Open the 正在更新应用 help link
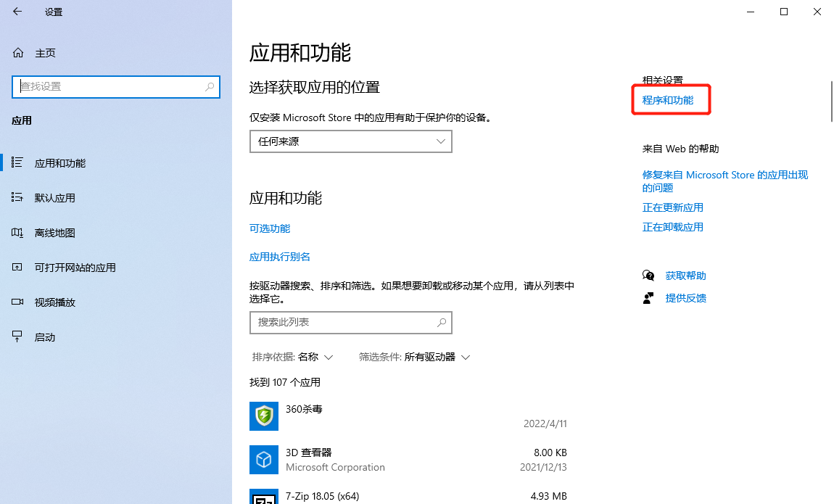834x504 pixels. [x=673, y=207]
